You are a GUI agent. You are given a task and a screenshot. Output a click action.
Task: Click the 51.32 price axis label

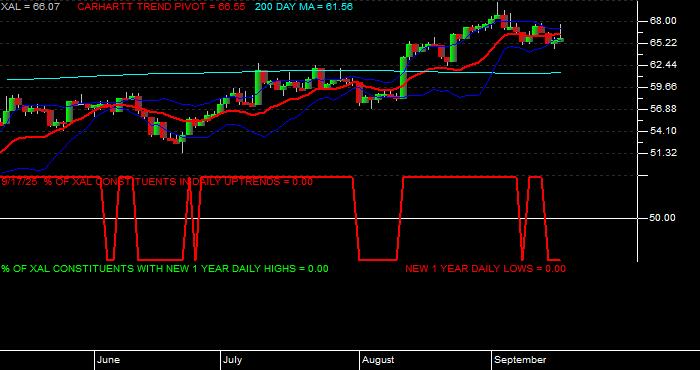click(664, 153)
